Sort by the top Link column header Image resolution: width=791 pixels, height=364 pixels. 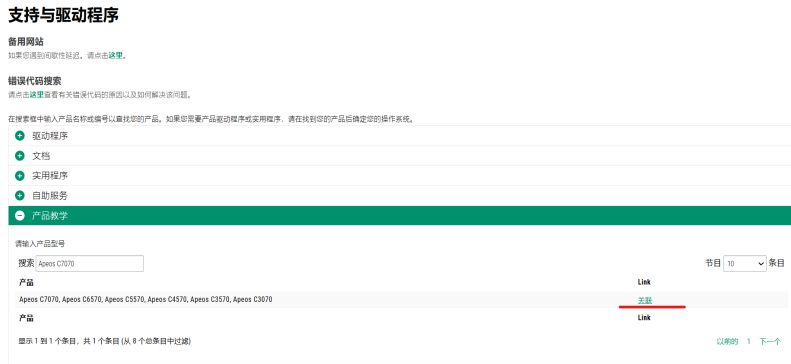[644, 282]
